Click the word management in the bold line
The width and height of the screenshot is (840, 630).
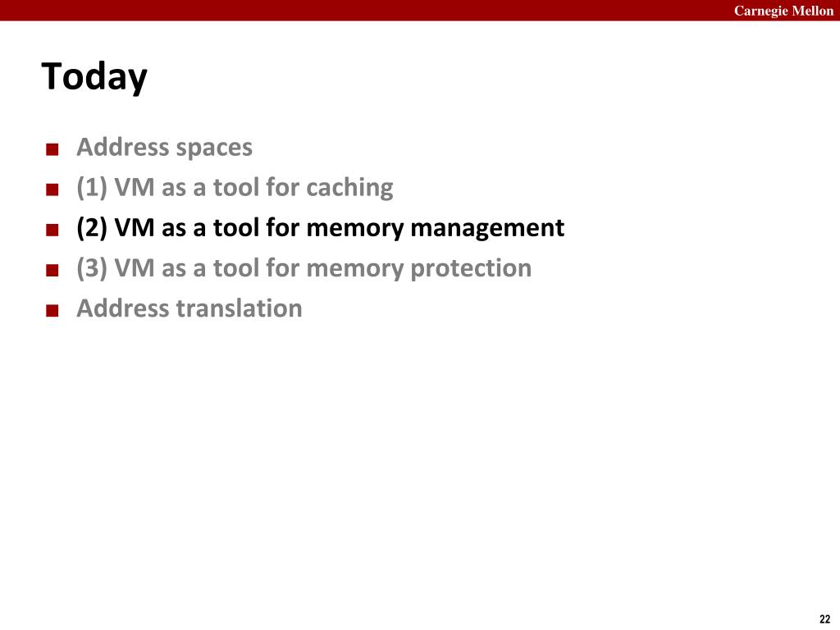click(x=487, y=228)
